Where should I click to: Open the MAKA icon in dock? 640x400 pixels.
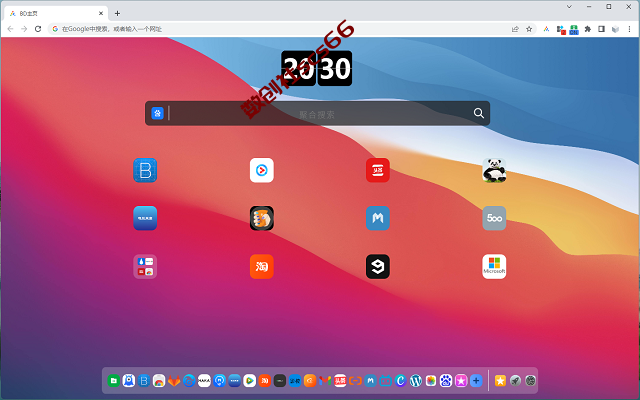(x=204, y=381)
